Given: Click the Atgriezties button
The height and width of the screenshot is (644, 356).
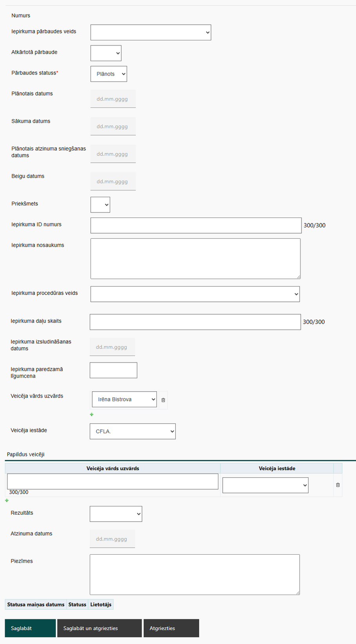Looking at the screenshot, I should pos(171,628).
